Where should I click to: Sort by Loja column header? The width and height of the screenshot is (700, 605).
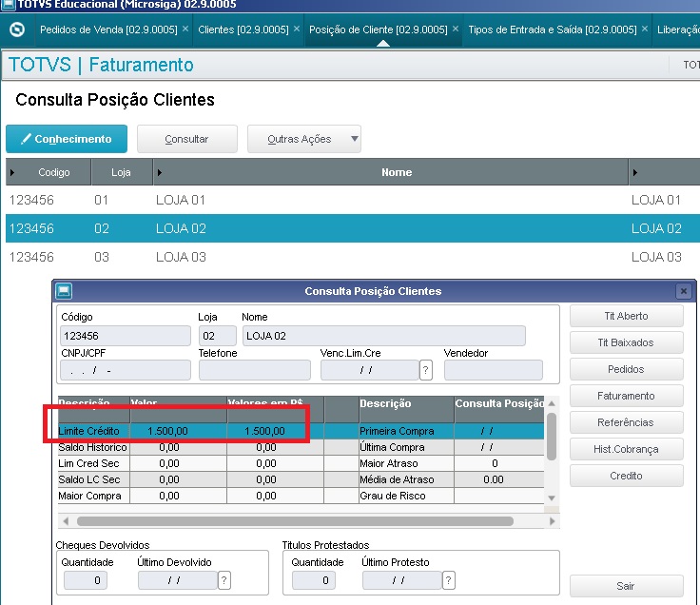click(121, 172)
